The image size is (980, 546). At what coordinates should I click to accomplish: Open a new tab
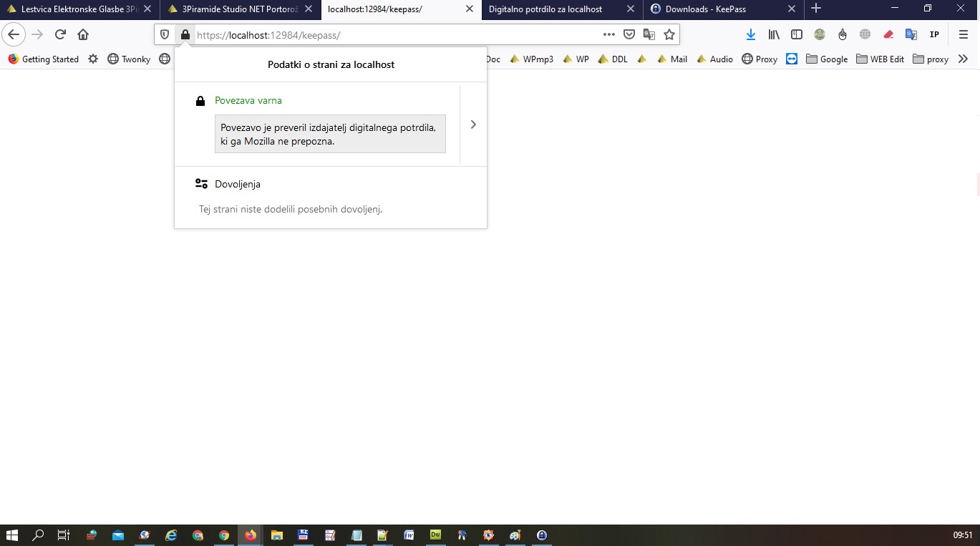[816, 9]
